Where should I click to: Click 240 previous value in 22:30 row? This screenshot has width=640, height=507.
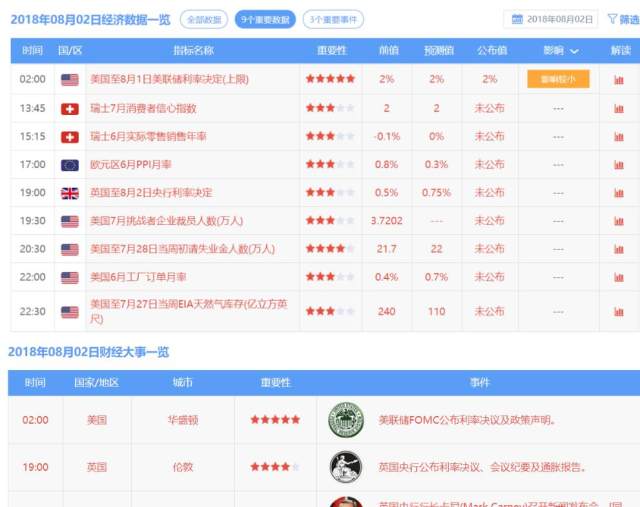(387, 312)
